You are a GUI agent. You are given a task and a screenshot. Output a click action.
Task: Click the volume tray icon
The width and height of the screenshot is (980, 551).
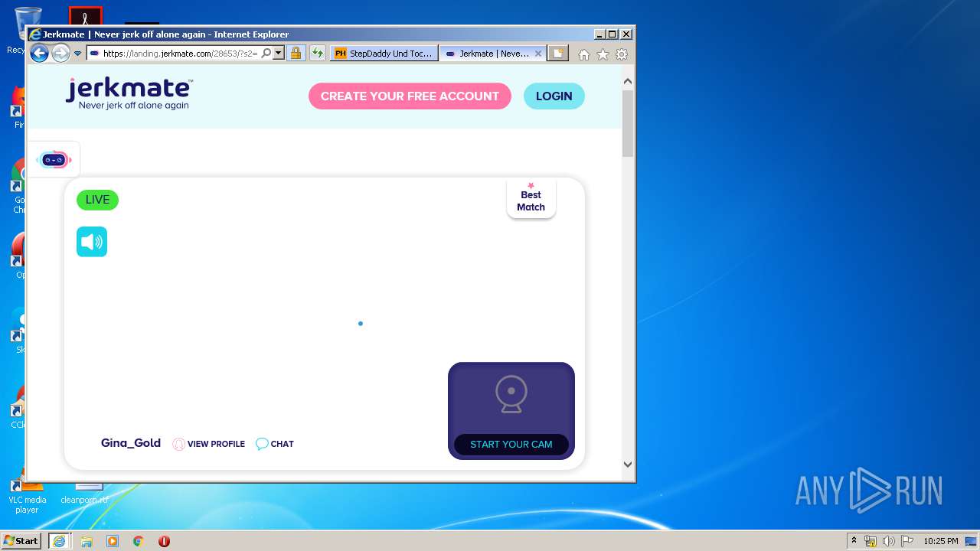(x=889, y=541)
